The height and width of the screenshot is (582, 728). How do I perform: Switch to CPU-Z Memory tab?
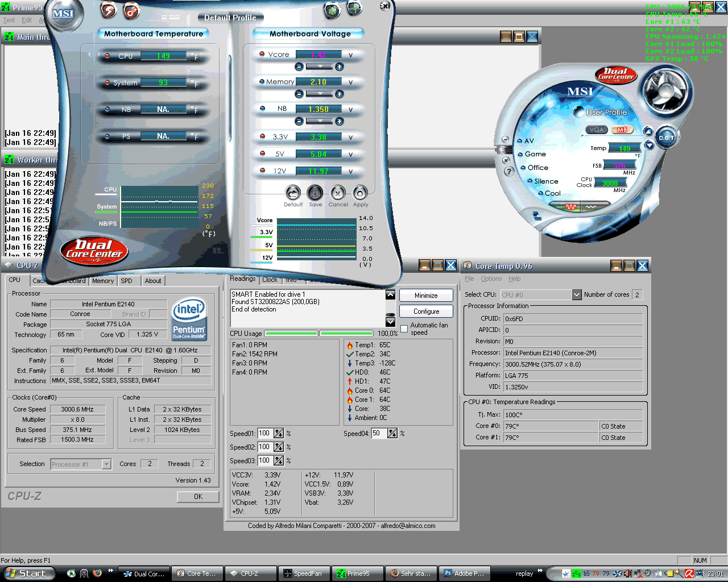103,281
